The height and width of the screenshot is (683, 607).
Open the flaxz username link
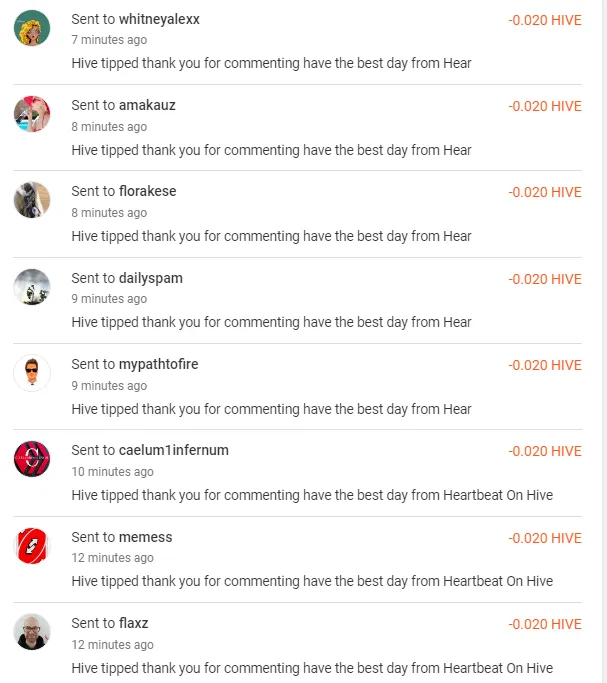pos(133,623)
